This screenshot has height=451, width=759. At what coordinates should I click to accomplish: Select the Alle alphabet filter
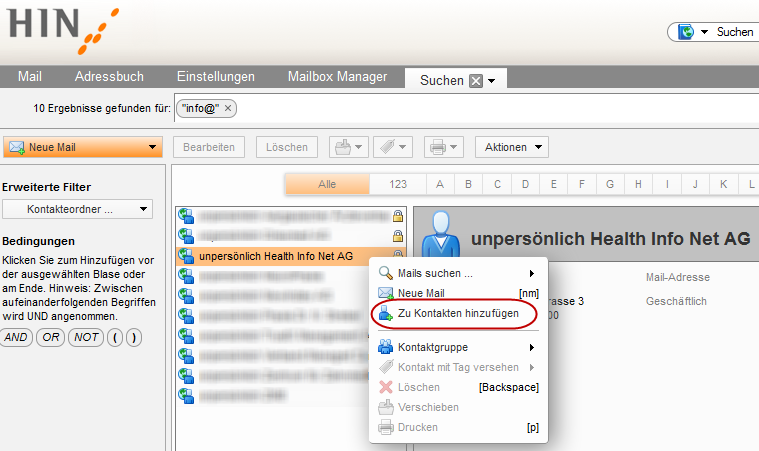327,184
